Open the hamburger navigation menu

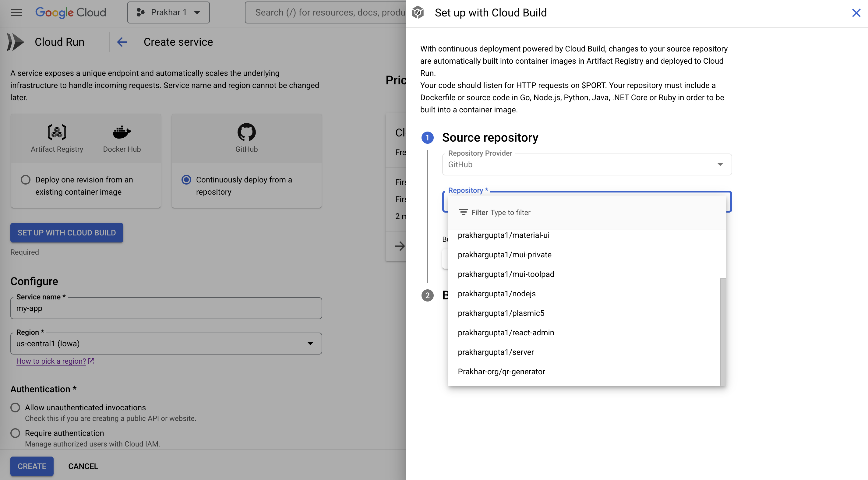[16, 12]
